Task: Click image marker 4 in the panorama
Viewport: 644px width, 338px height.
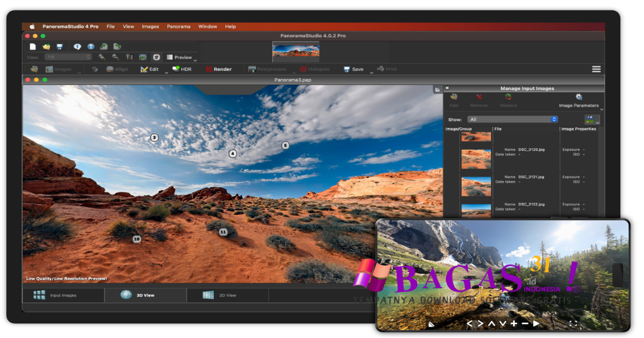Action: (x=233, y=153)
